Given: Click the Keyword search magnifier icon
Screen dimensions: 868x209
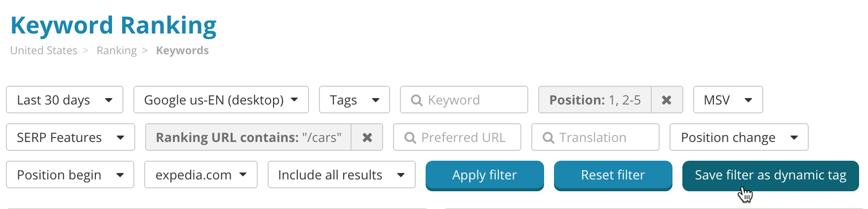Looking at the screenshot, I should (417, 100).
